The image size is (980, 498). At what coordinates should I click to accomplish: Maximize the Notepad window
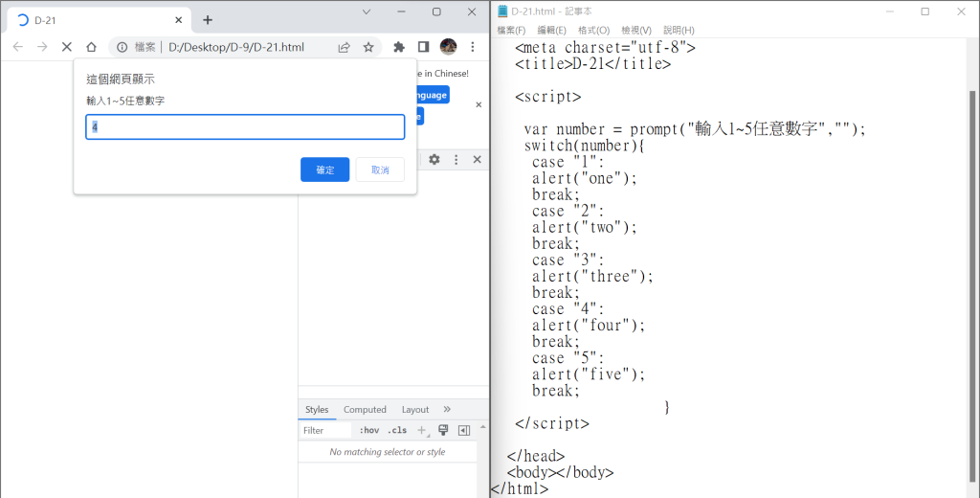(x=925, y=11)
